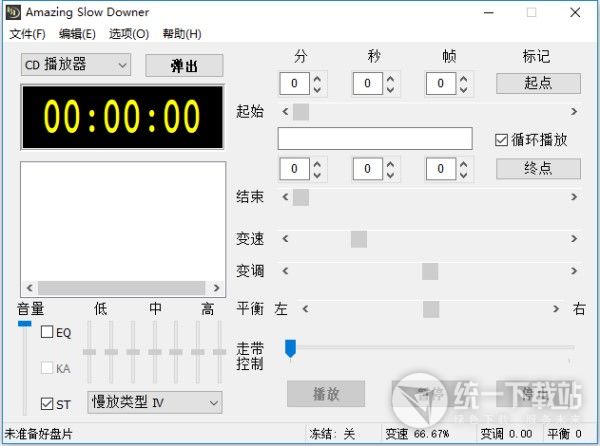This screenshot has height=446, width=600.
Task: Click the 弹出 eject button
Action: click(x=184, y=65)
